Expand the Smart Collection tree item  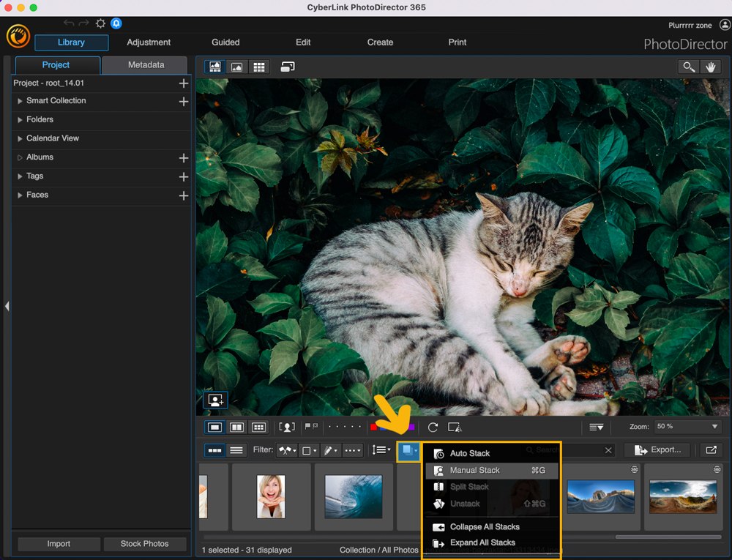coord(20,101)
